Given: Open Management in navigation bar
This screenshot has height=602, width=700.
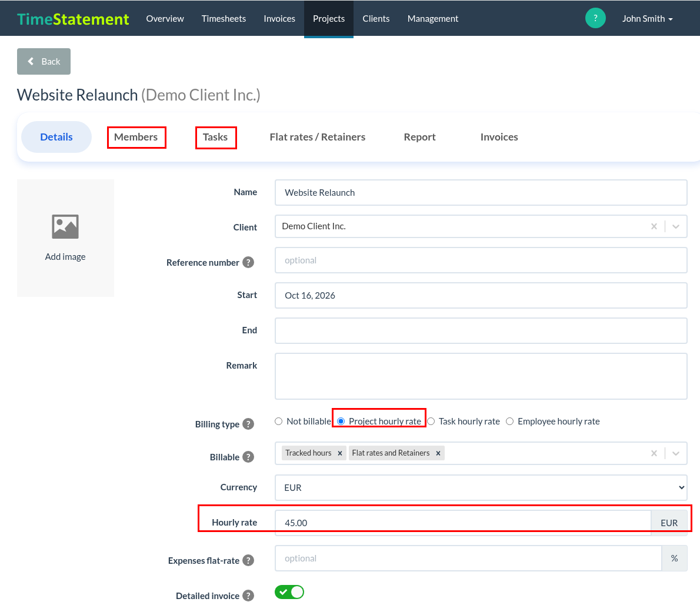Looking at the screenshot, I should [432, 19].
